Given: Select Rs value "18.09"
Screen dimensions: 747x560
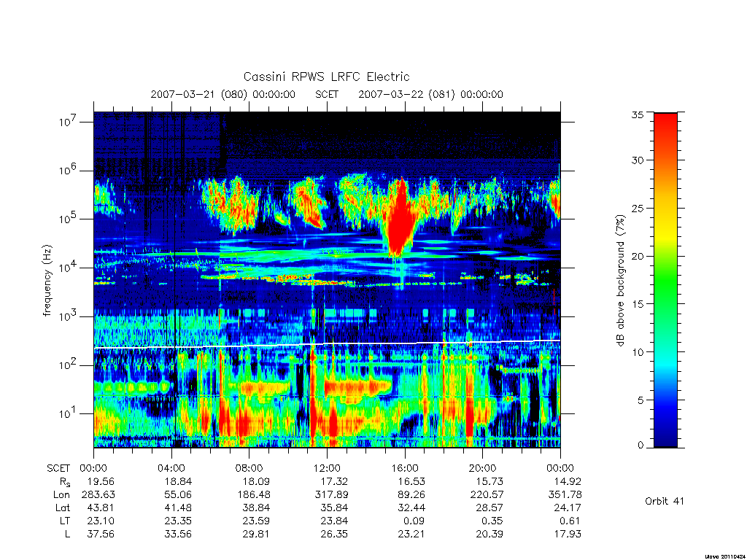Looking at the screenshot, I should (256, 481).
